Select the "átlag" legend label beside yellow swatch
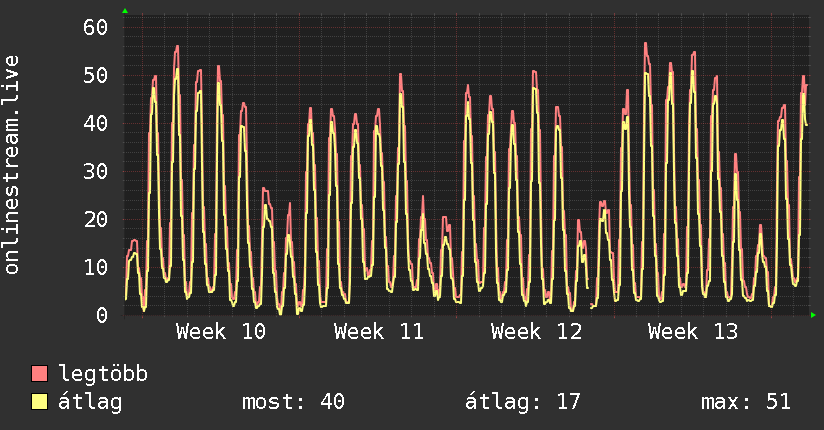Image resolution: width=824 pixels, height=430 pixels. (x=90, y=402)
